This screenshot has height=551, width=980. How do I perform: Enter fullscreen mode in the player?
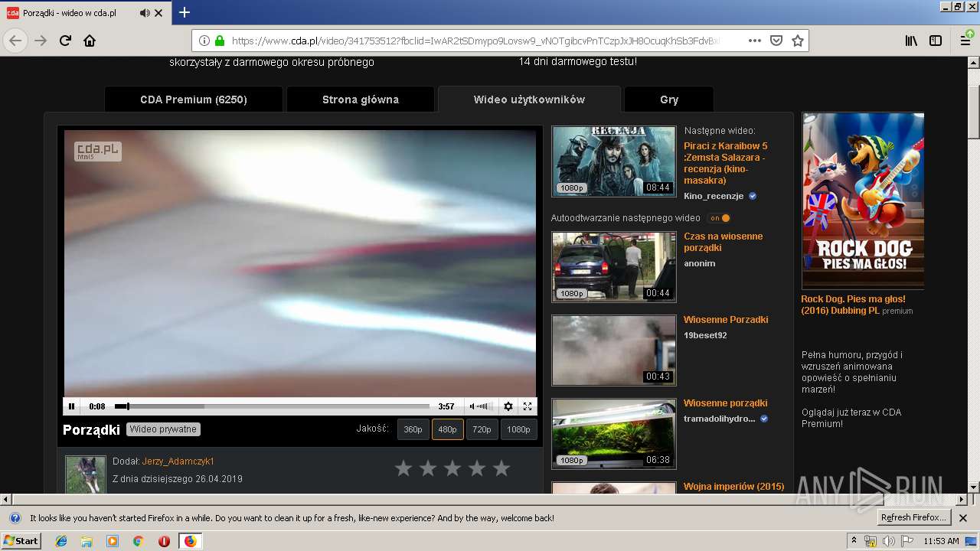(x=528, y=406)
